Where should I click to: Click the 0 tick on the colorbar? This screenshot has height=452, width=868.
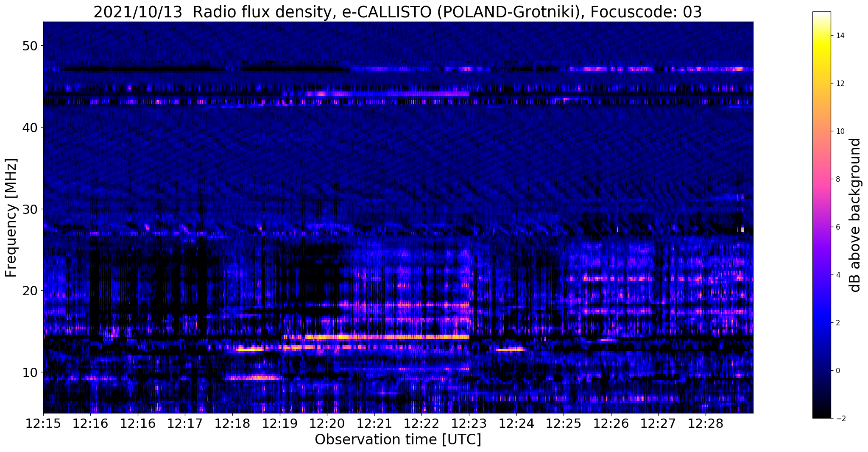coord(837,371)
